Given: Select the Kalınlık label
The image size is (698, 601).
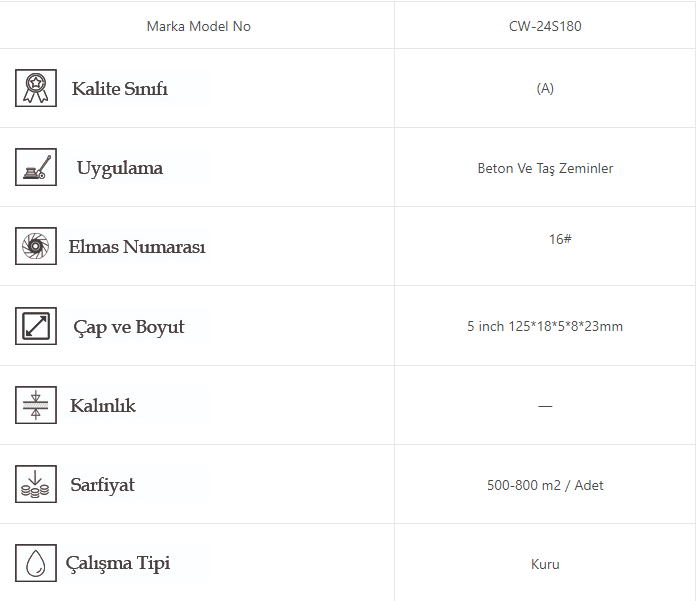Looking at the screenshot, I should tap(103, 406).
